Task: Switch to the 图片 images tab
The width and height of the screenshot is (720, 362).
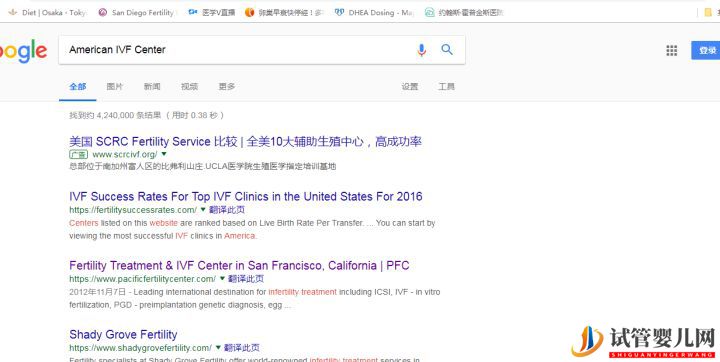Action: coord(115,86)
